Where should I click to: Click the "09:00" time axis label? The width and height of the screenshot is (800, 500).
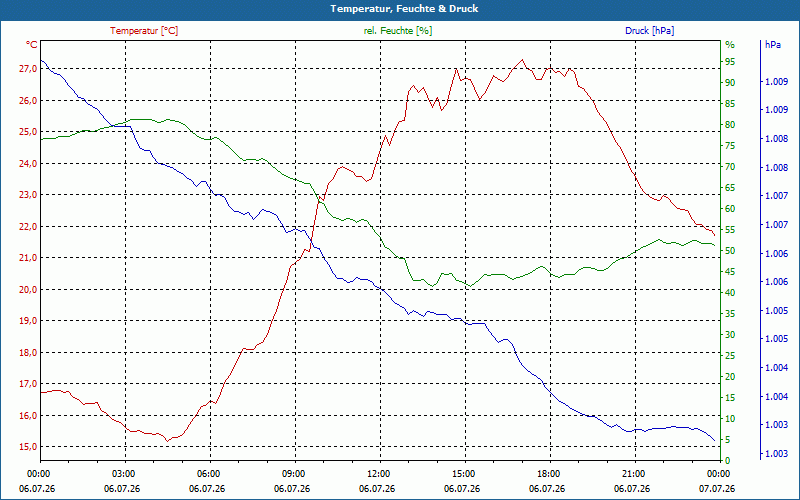click(294, 474)
